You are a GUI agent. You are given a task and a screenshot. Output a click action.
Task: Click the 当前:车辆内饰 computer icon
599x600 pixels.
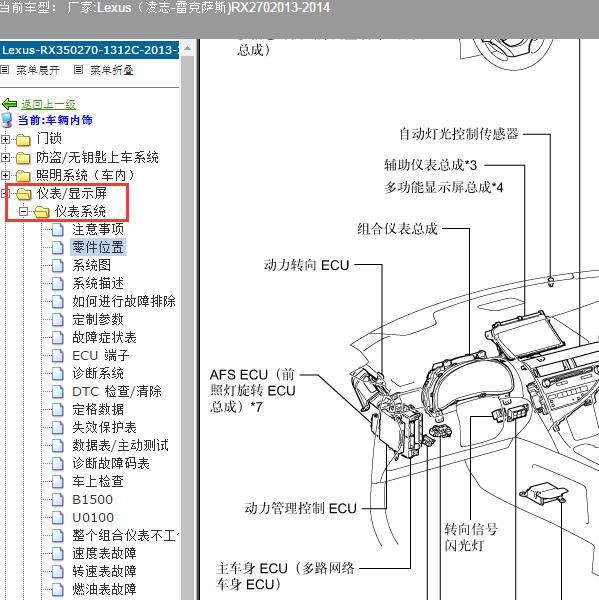coord(7,120)
